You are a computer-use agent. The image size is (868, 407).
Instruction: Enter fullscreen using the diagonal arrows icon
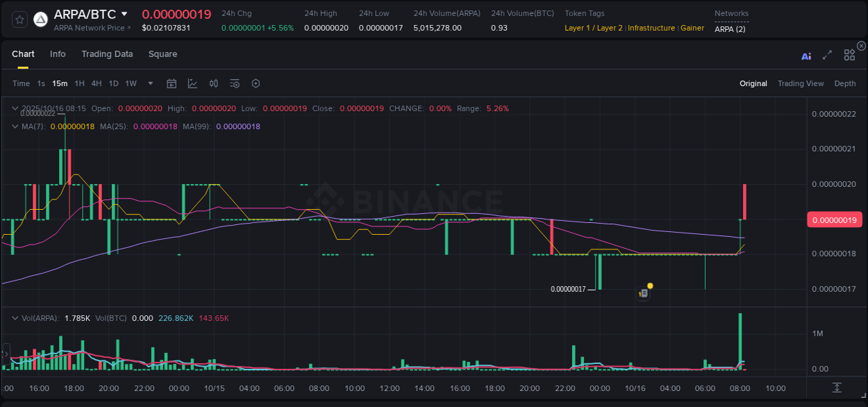click(827, 55)
